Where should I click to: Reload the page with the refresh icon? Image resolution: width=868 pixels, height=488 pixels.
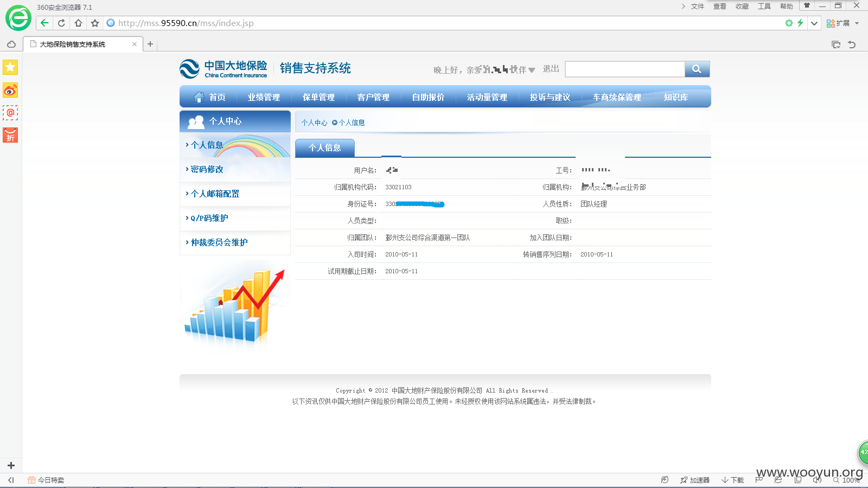tap(61, 23)
